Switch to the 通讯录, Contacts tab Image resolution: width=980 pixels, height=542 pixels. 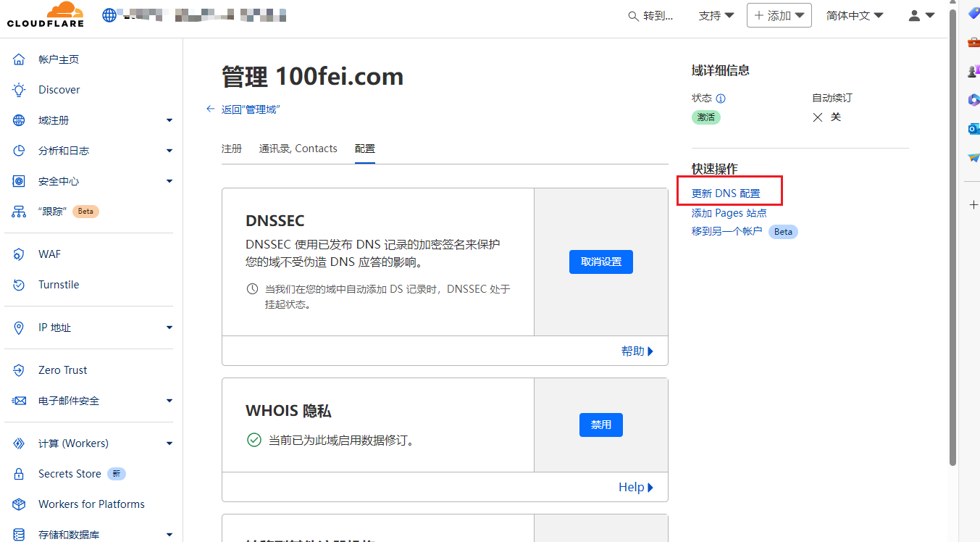[298, 149]
